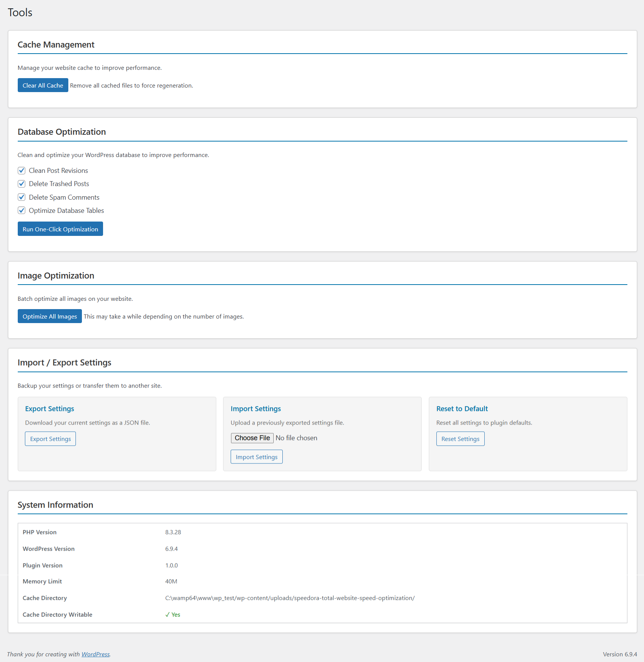Toggle Delete Spam Comments checkbox
The width and height of the screenshot is (644, 662).
point(22,197)
